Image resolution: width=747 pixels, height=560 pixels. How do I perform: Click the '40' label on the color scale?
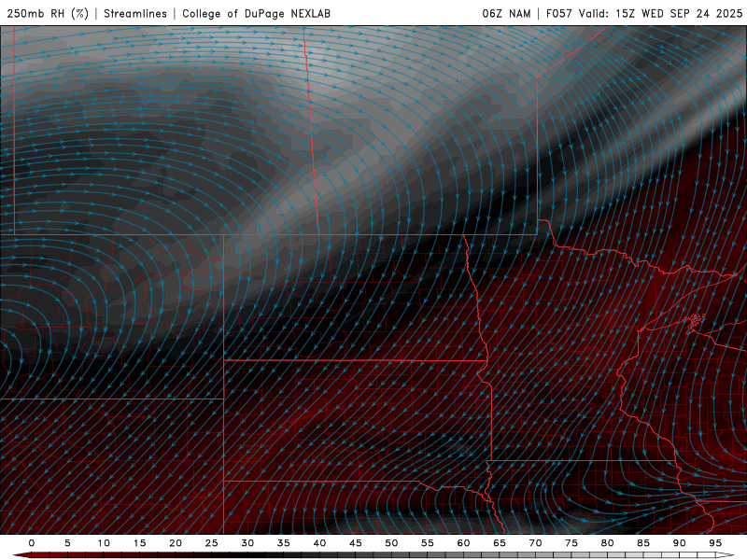319,543
